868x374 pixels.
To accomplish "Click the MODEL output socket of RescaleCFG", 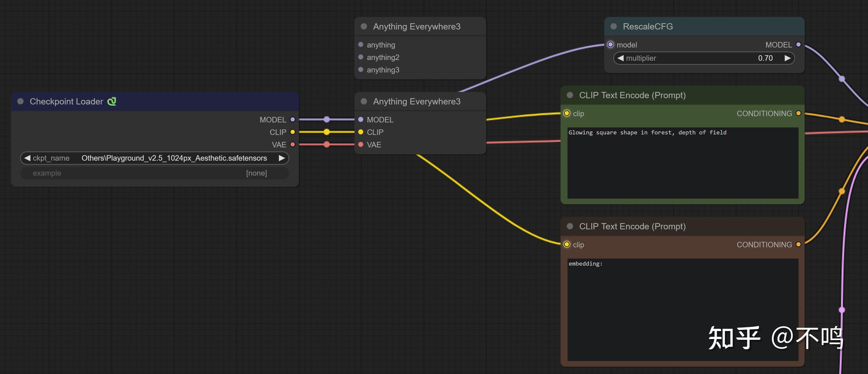I will click(x=798, y=44).
